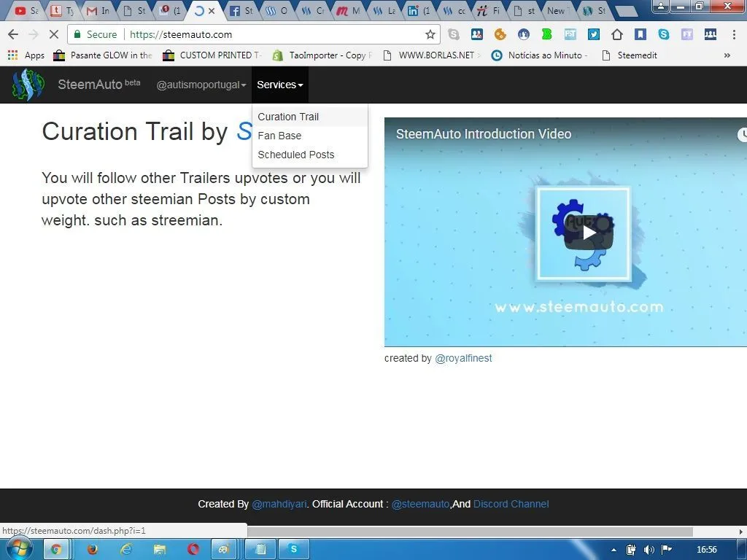Click the blue Skype extension icon
Image resolution: width=747 pixels, height=560 pixels.
[x=664, y=34]
